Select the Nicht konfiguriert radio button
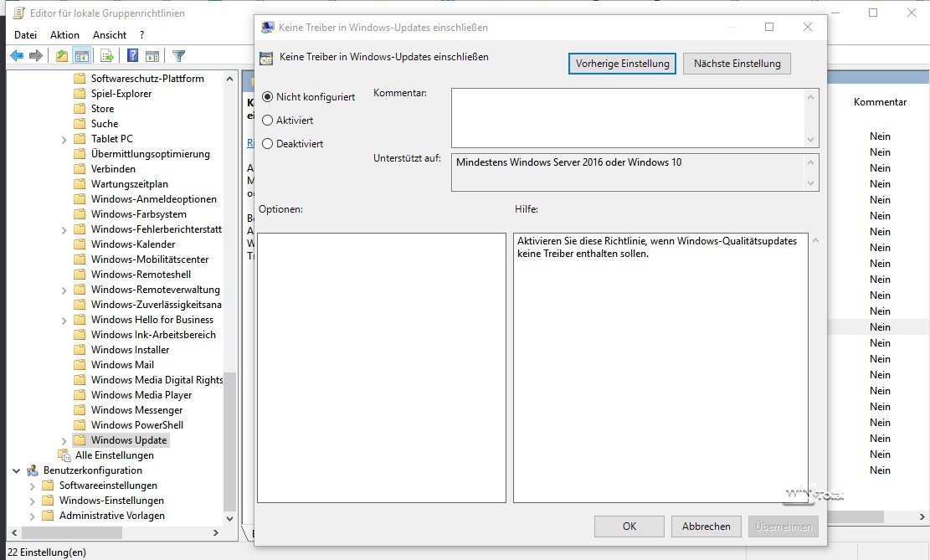930x560 pixels. coord(268,97)
